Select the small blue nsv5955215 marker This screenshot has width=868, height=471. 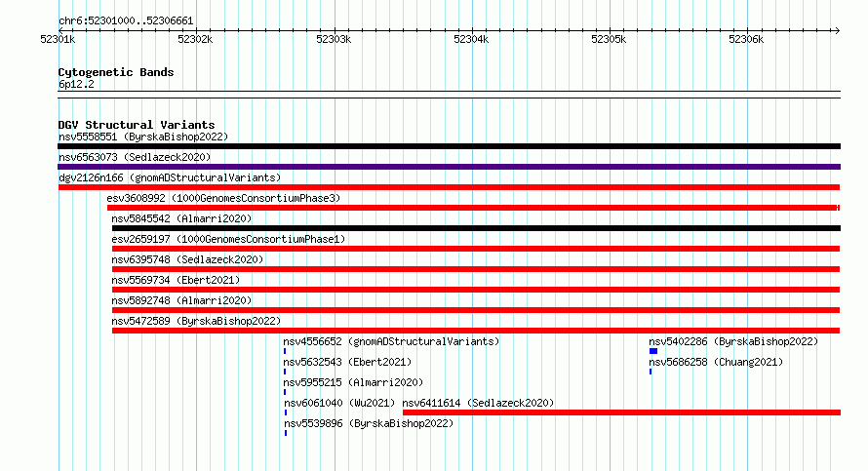tap(285, 392)
